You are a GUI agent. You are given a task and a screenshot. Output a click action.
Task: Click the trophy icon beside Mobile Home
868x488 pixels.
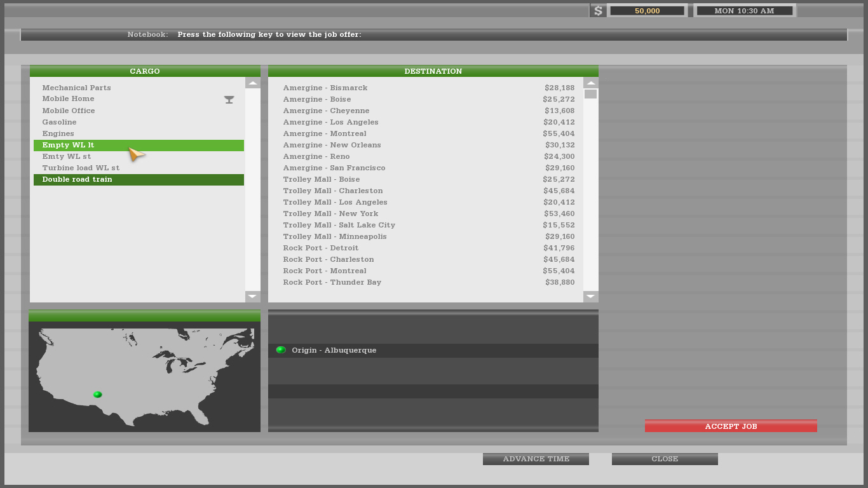229,100
